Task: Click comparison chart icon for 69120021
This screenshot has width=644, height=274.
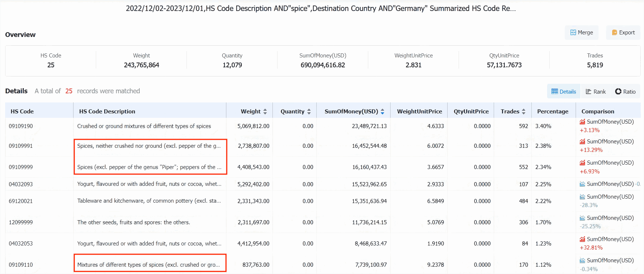Action: click(x=583, y=197)
